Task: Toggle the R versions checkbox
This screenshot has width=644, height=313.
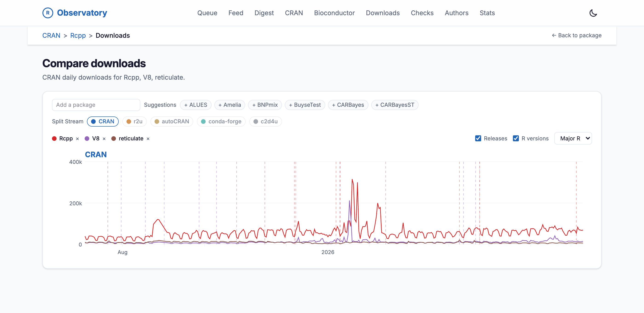Action: 516,138
